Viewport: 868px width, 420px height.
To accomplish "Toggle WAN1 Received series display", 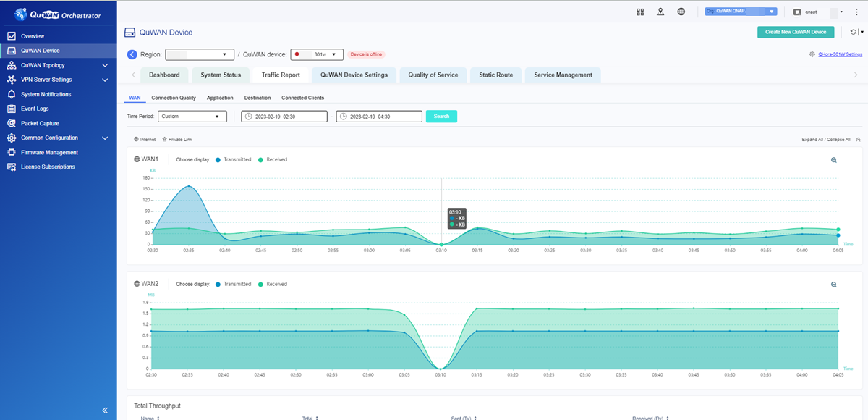I will (x=273, y=159).
